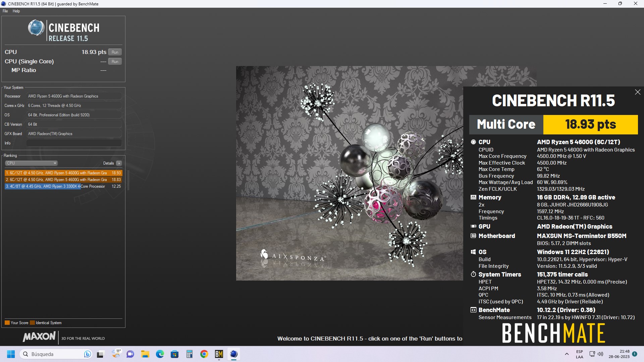Screen dimensions: 644x362
Task: Click the OS Windows icon in BenchMate panel
Action: 473,252
